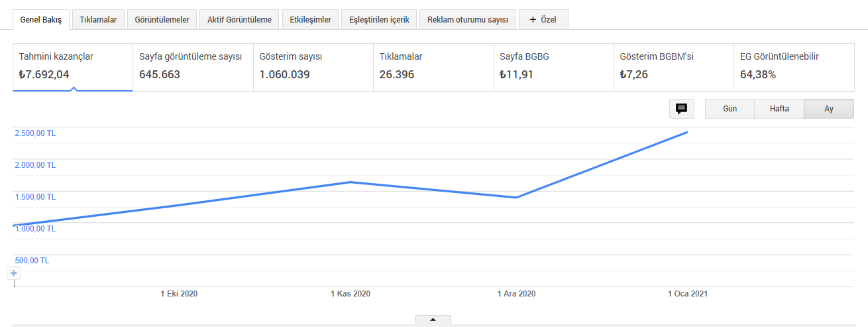Set chart granularity to Gün

(730, 109)
